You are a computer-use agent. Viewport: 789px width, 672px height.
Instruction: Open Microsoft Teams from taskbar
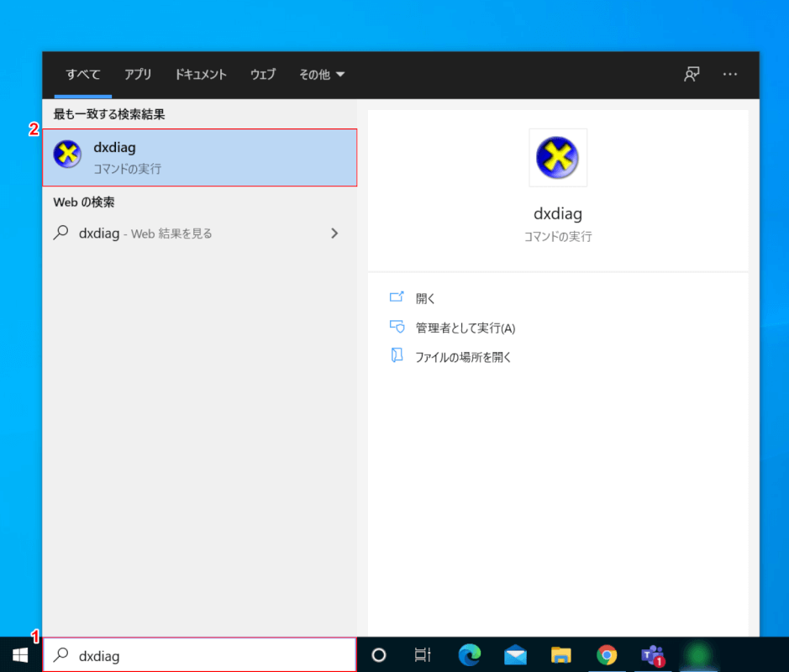click(x=653, y=655)
